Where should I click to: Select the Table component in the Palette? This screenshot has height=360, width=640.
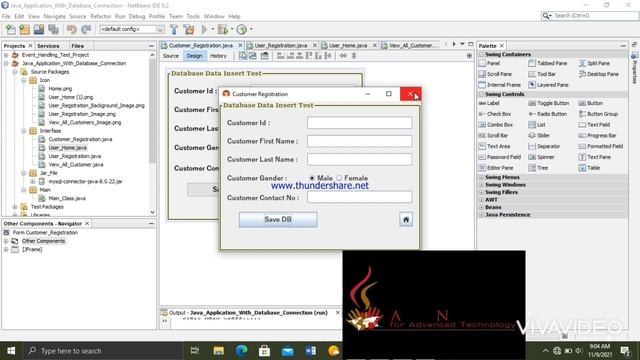[x=589, y=168]
